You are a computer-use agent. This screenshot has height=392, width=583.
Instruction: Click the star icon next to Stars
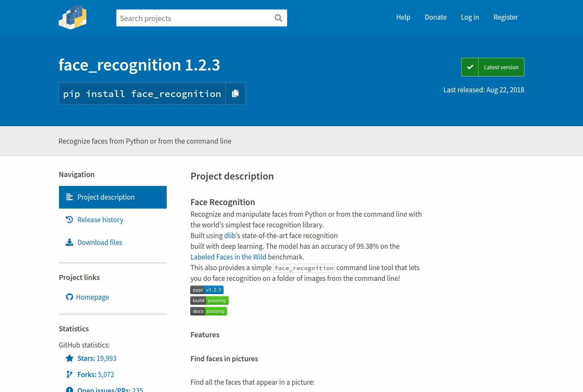click(69, 358)
